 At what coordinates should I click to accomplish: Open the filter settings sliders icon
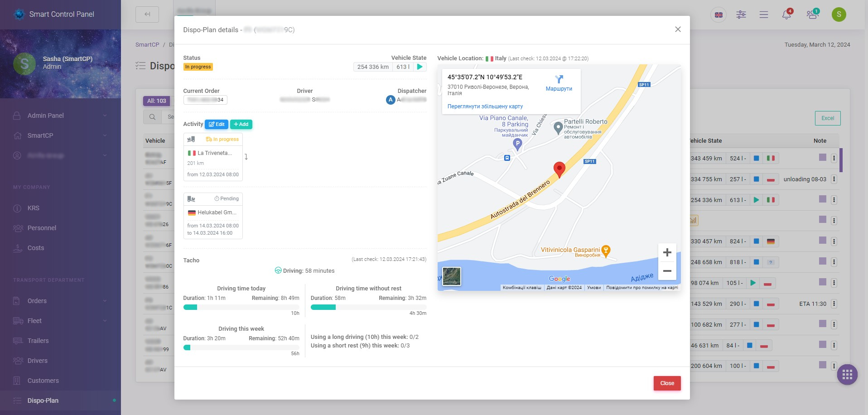pyautogui.click(x=741, y=14)
